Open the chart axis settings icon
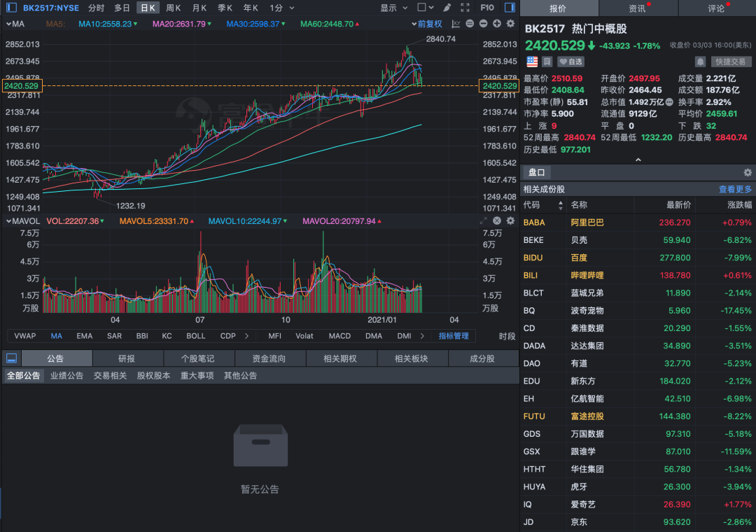756x532 pixels. click(456, 24)
